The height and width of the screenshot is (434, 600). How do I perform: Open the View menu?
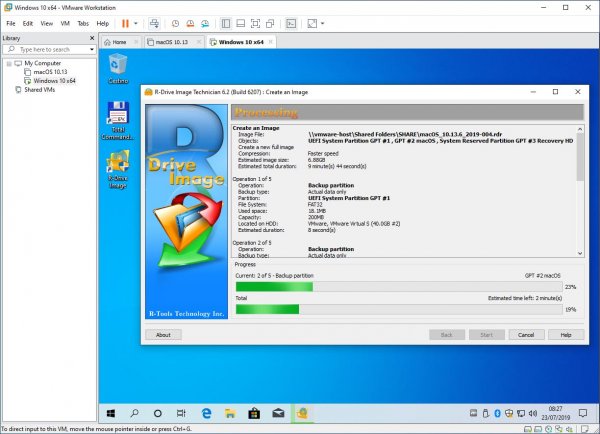[47, 24]
